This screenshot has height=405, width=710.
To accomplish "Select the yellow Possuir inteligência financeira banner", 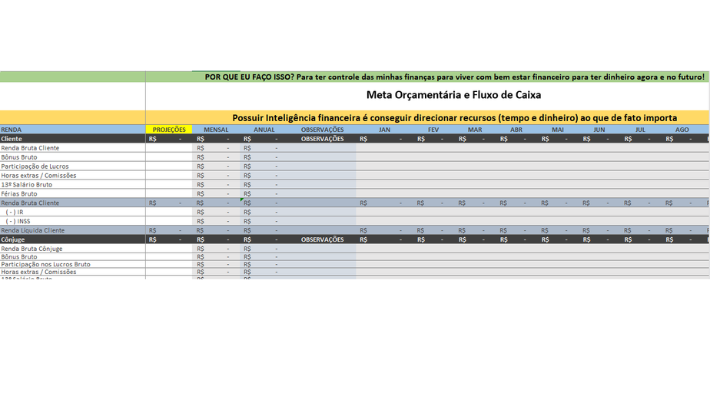I will [454, 117].
